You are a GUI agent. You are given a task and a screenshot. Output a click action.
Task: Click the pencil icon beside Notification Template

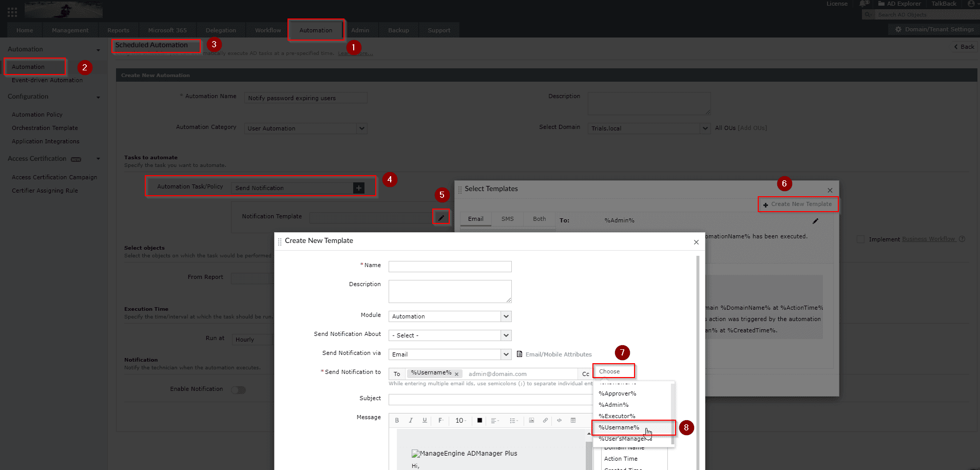point(441,218)
